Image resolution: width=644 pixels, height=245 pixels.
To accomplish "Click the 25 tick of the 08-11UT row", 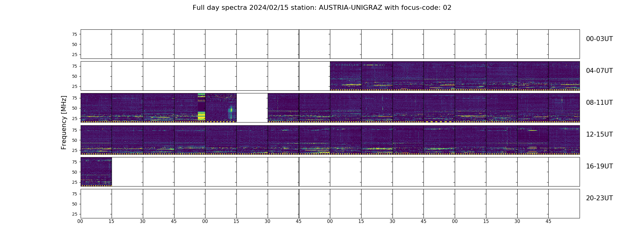I will (x=75, y=118).
